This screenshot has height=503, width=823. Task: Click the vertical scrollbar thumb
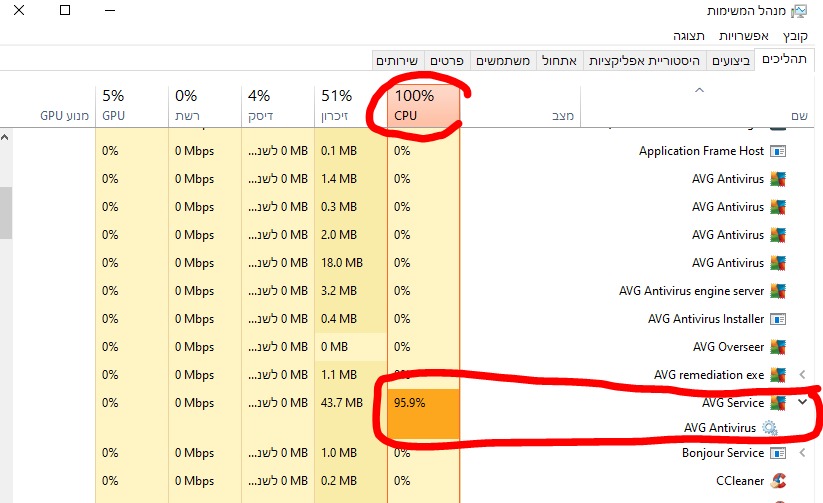point(5,213)
